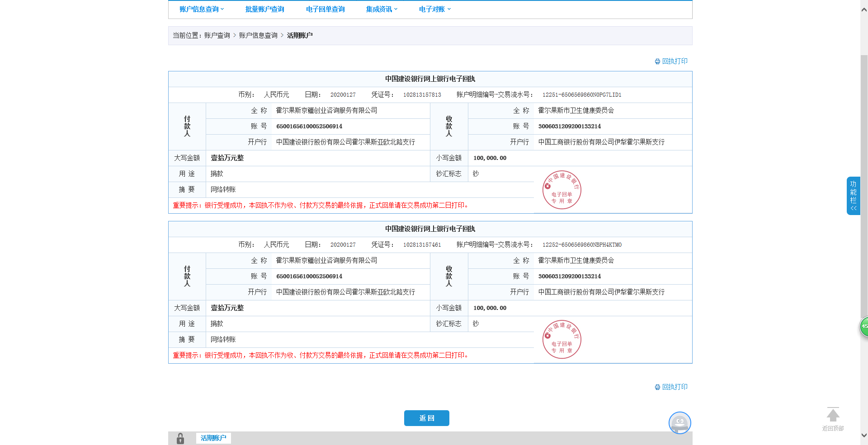
Task: Select 网络转账 summary in second receipt
Action: pyautogui.click(x=223, y=339)
